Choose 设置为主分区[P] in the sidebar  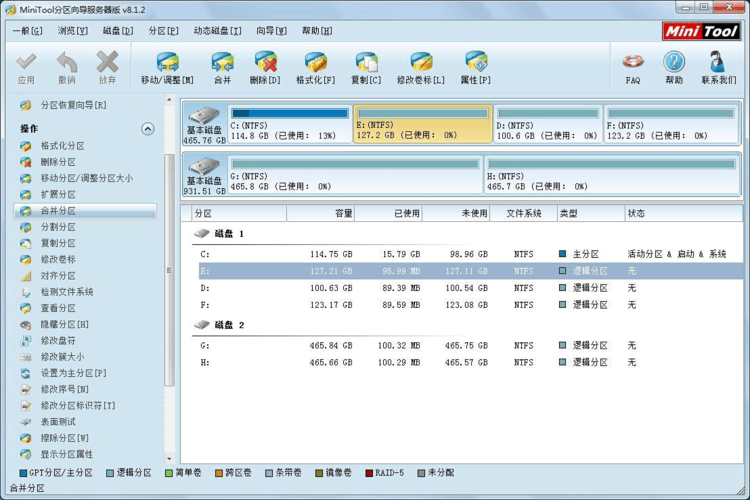coord(74,373)
